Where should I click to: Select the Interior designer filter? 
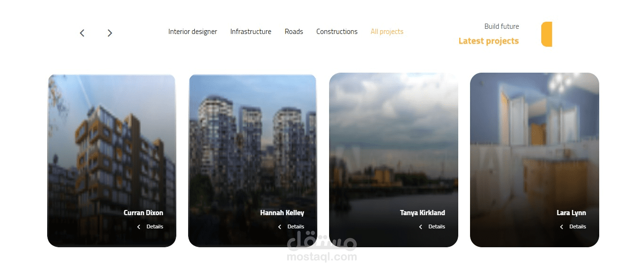(193, 32)
